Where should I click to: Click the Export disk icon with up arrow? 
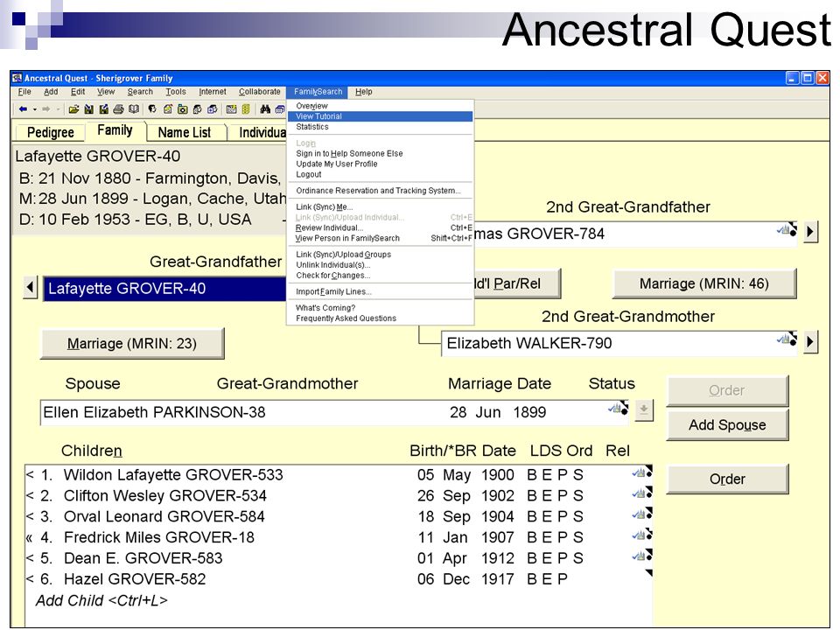point(104,109)
